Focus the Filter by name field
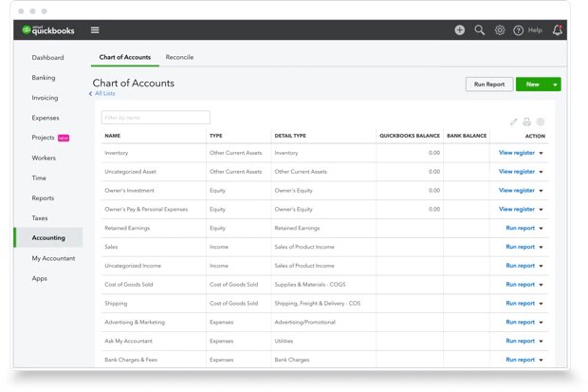 [x=156, y=118]
